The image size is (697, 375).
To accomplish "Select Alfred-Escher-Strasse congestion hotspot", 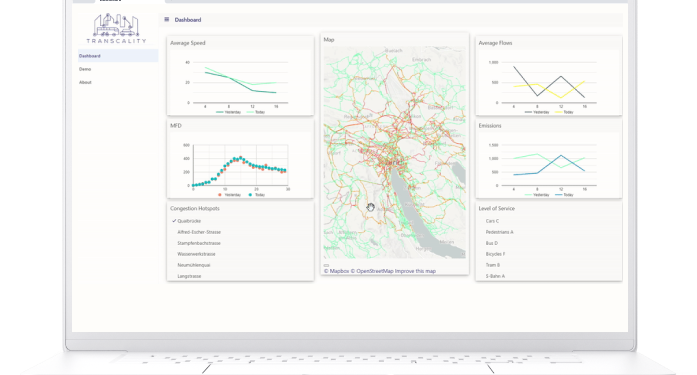I will 199,232.
